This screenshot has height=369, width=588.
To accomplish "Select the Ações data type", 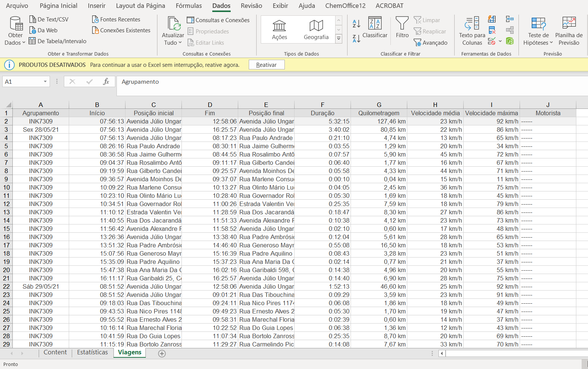I will 279,30.
